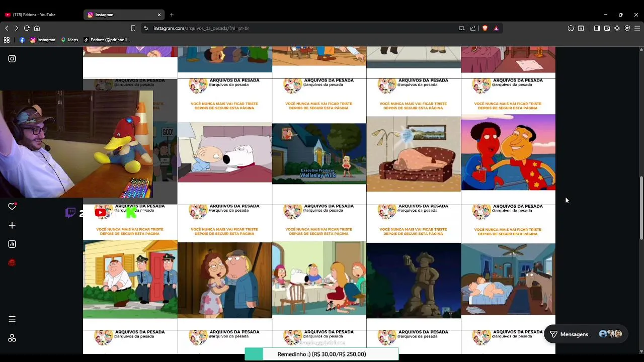Open the Stewie and Brian in bed post
The image size is (644, 362).
point(225,141)
